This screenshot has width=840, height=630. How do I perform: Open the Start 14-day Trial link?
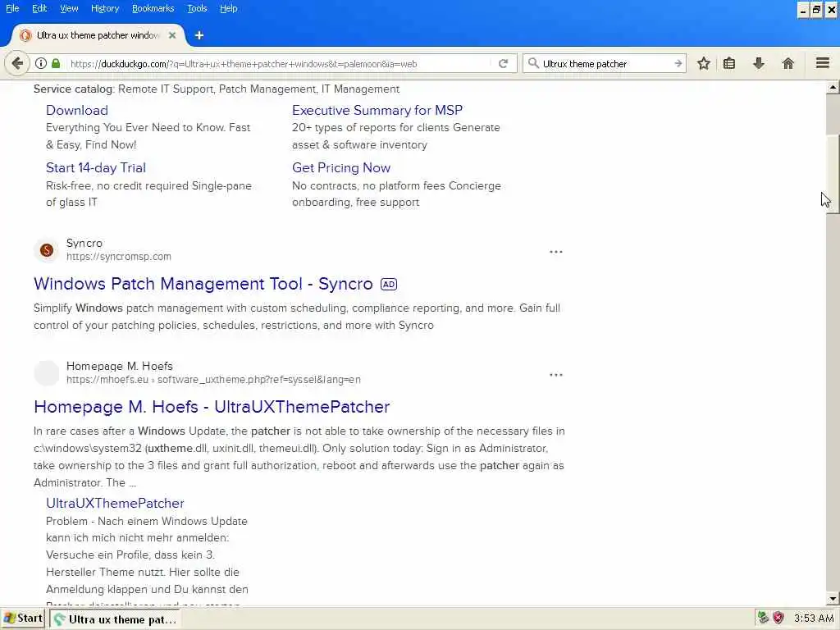(x=96, y=167)
